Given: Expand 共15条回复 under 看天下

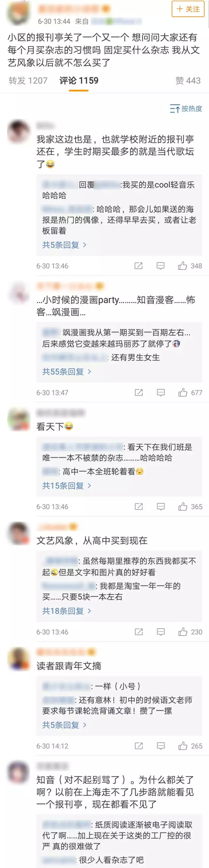Looking at the screenshot, I should 67,485.
